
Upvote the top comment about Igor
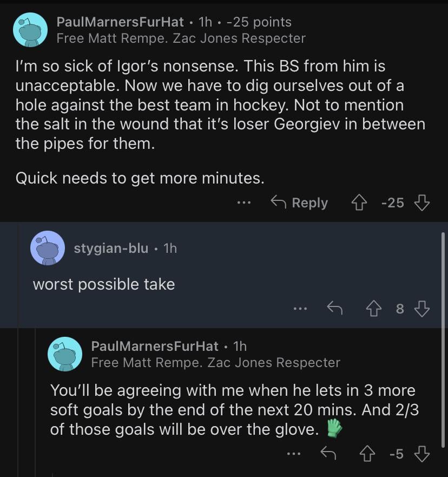tap(359, 202)
